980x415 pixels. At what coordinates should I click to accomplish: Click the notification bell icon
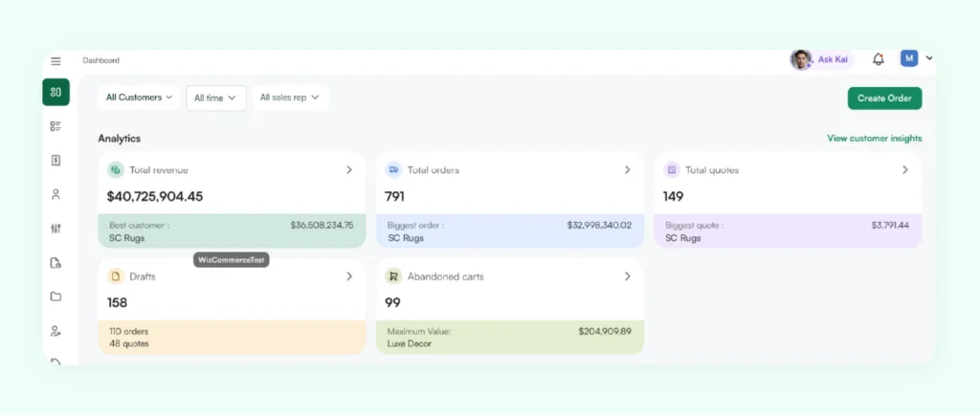(x=879, y=59)
